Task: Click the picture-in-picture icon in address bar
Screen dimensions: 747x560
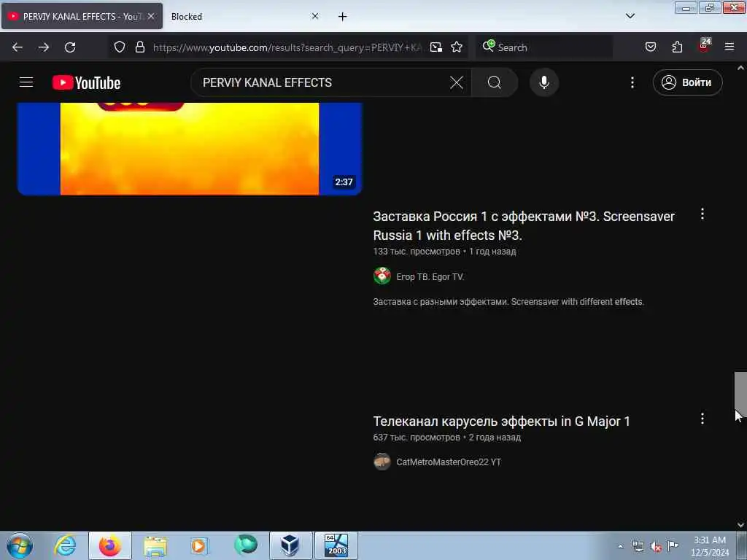Action: [436, 47]
